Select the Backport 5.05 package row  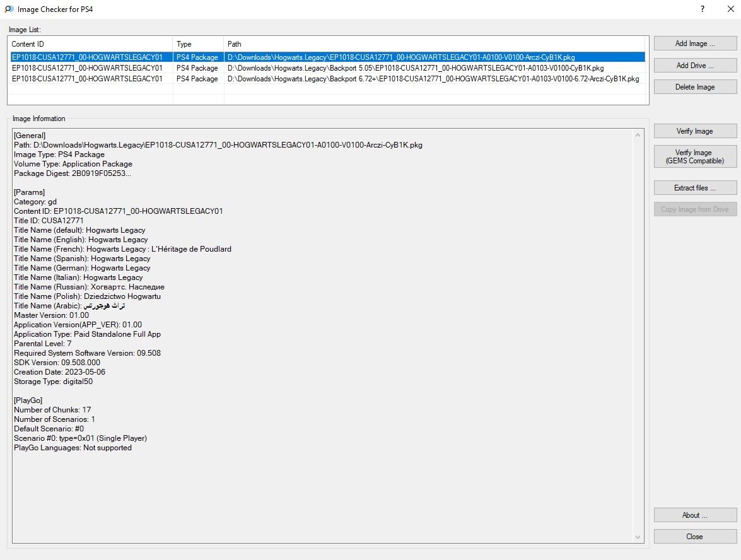tap(328, 68)
